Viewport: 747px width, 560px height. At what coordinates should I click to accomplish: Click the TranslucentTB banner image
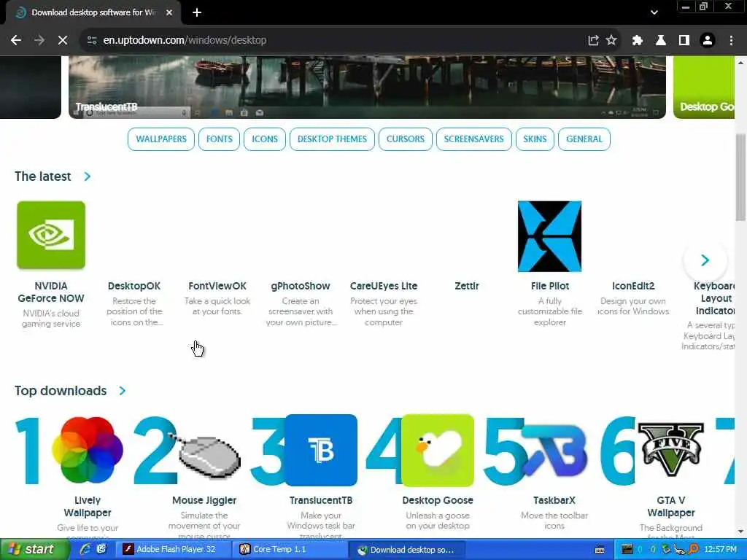click(x=368, y=87)
